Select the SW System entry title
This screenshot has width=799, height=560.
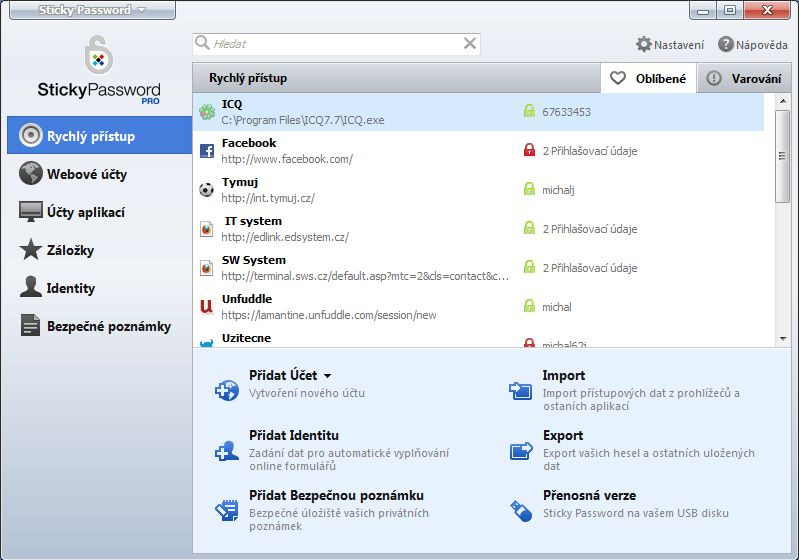pos(254,260)
